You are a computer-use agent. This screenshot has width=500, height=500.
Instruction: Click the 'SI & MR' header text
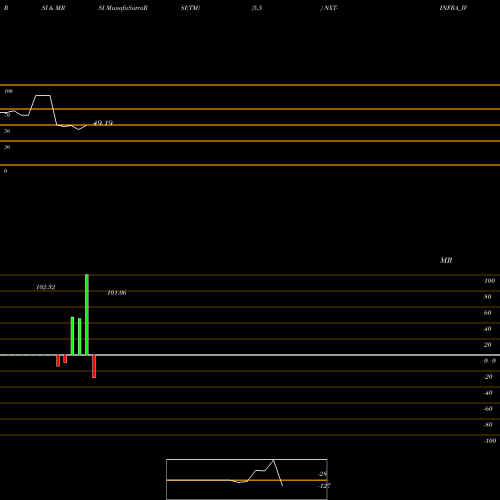(x=53, y=8)
